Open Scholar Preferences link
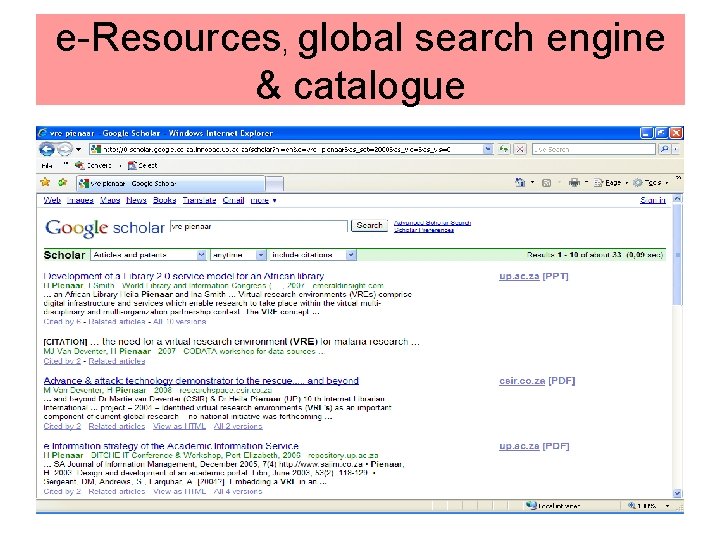This screenshot has width=720, height=540. pos(424,230)
